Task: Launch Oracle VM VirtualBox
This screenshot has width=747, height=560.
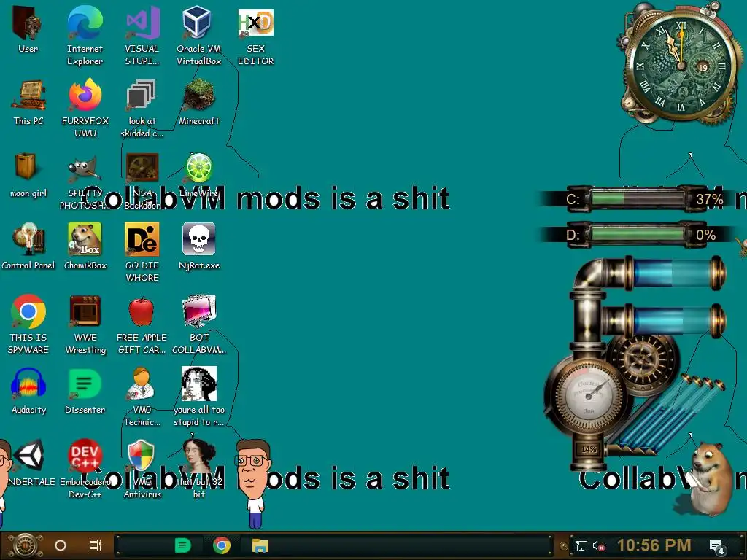Action: pos(198,23)
